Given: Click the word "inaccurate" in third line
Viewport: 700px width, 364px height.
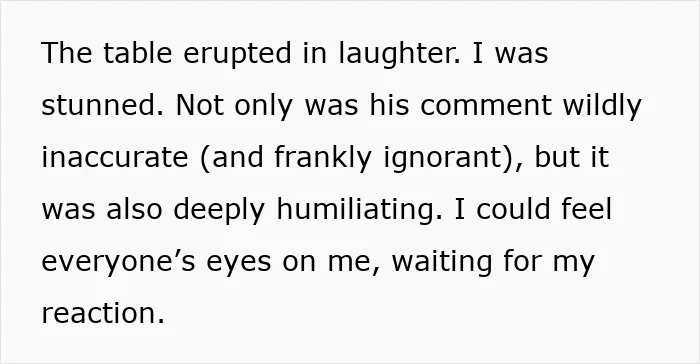Looking at the screenshot, I should coord(115,157).
